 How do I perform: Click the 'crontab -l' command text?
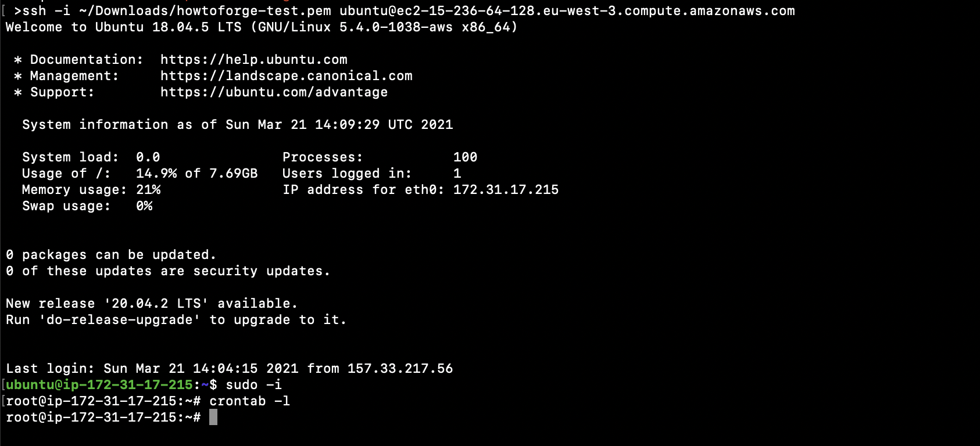pyautogui.click(x=250, y=401)
